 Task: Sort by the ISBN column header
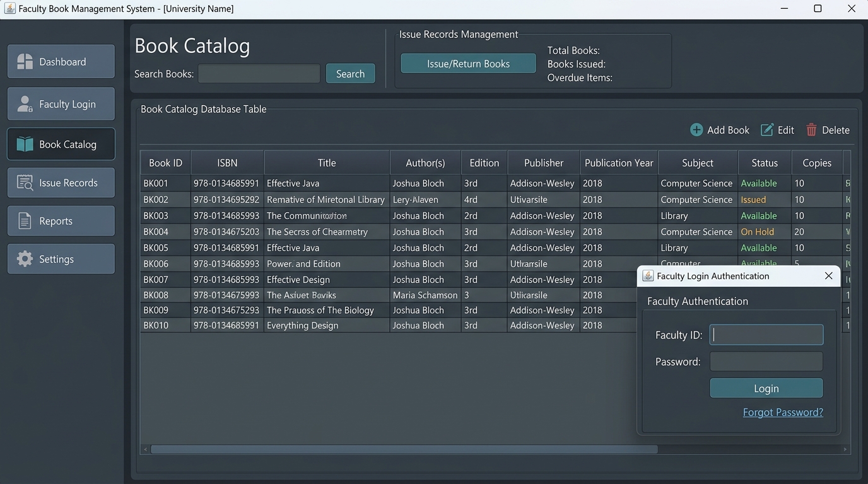tap(227, 163)
